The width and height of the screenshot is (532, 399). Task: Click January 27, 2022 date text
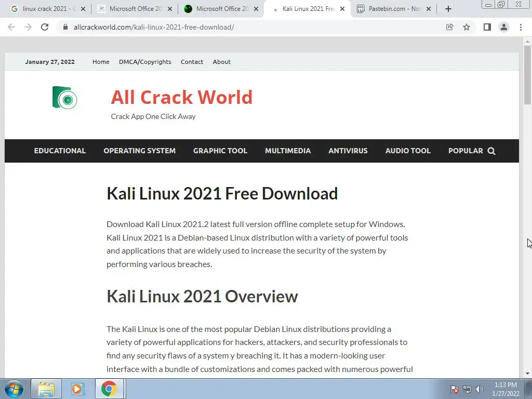(x=50, y=62)
